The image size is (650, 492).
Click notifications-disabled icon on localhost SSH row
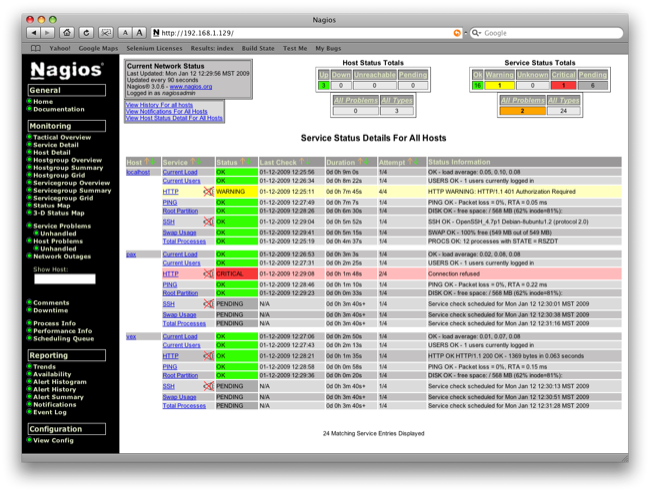click(x=209, y=222)
